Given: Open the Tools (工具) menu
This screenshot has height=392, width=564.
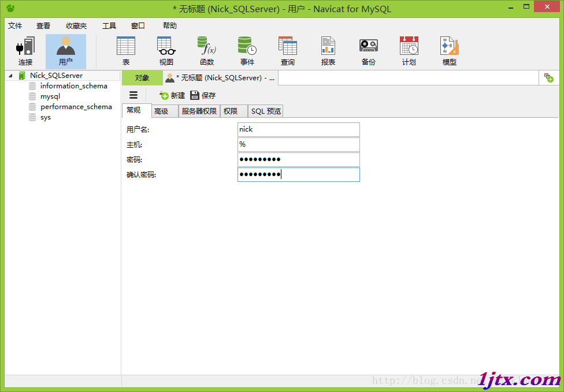Looking at the screenshot, I should point(109,25).
